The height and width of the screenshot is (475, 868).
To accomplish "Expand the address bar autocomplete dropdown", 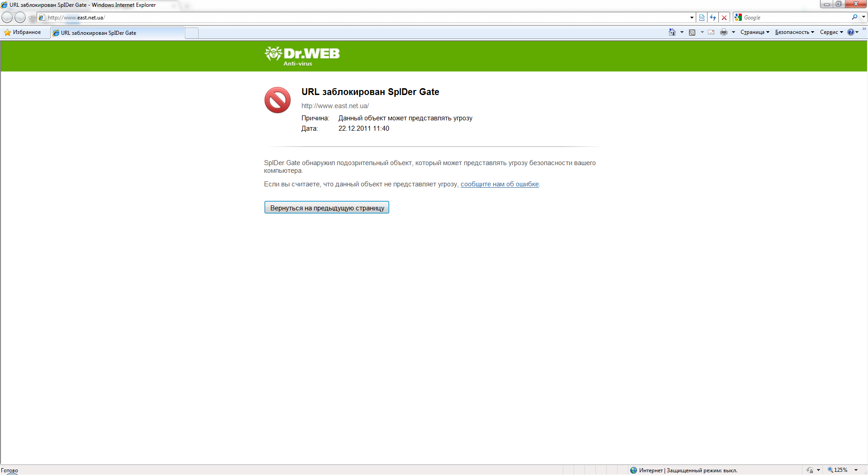I will point(692,18).
